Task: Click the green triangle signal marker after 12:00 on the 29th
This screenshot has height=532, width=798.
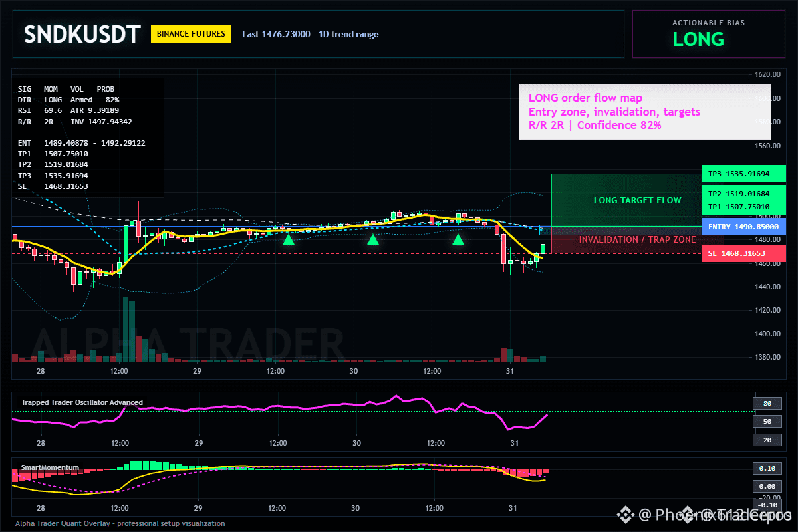Action: [x=288, y=239]
